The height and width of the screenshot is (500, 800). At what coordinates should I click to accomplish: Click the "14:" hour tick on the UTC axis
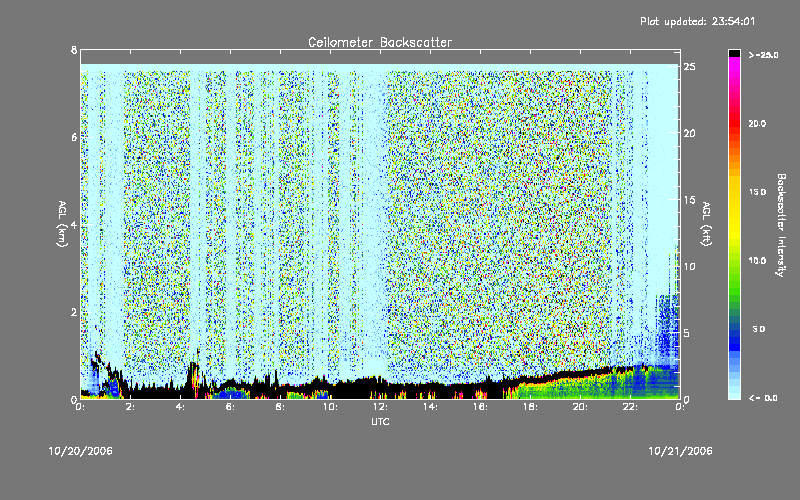(430, 407)
